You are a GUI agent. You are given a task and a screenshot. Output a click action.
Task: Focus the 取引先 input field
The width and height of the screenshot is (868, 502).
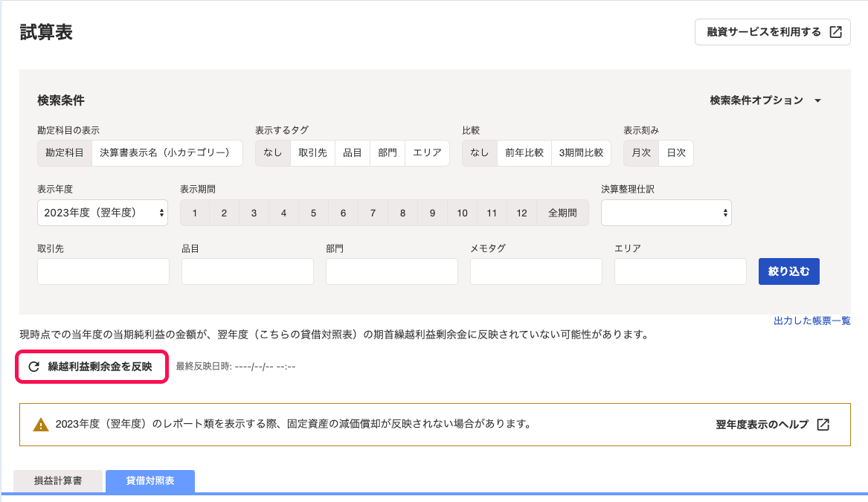tap(103, 271)
